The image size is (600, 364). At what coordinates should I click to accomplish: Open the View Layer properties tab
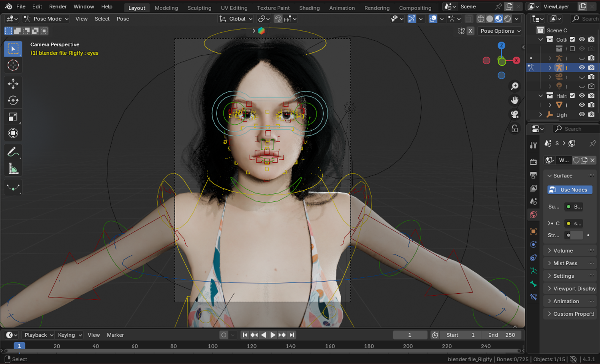tap(533, 188)
